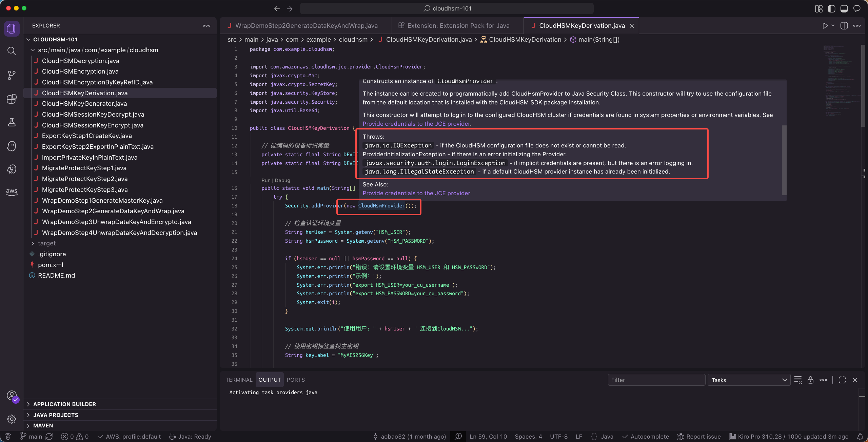This screenshot has height=442, width=868.
Task: Click the Run Java play button
Action: click(x=825, y=26)
